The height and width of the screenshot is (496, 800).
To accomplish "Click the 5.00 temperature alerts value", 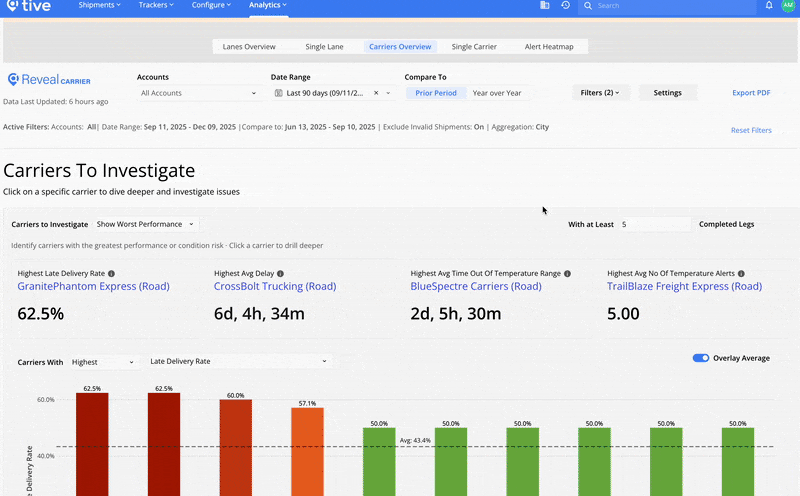I will (623, 313).
